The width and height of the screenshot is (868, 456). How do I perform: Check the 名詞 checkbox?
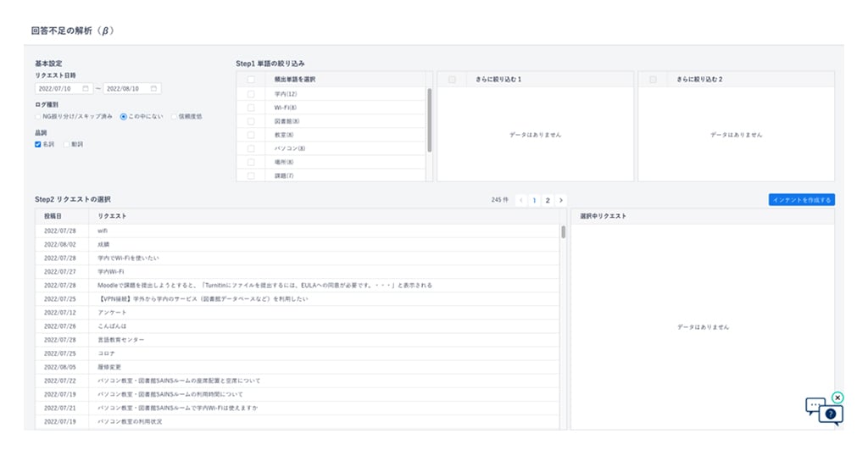[x=38, y=144]
